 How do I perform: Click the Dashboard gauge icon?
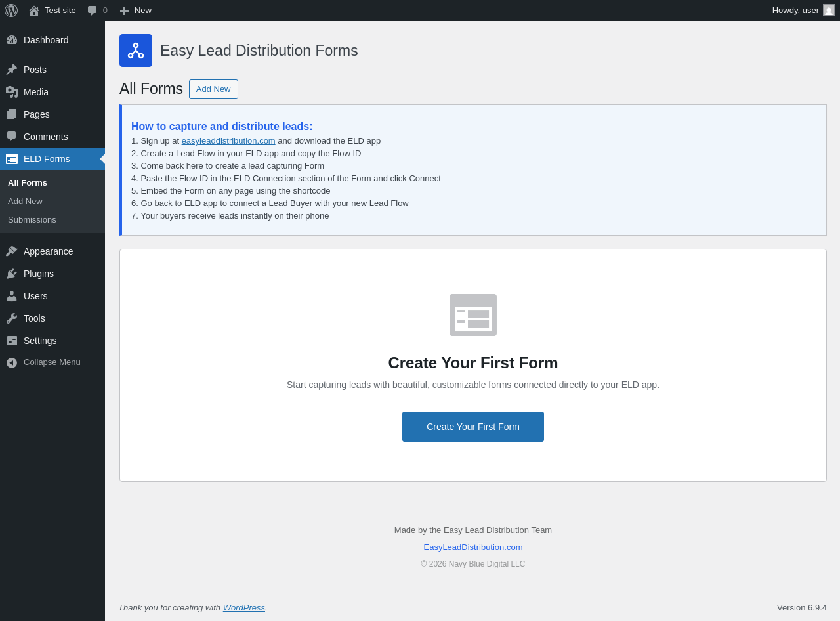(x=12, y=40)
